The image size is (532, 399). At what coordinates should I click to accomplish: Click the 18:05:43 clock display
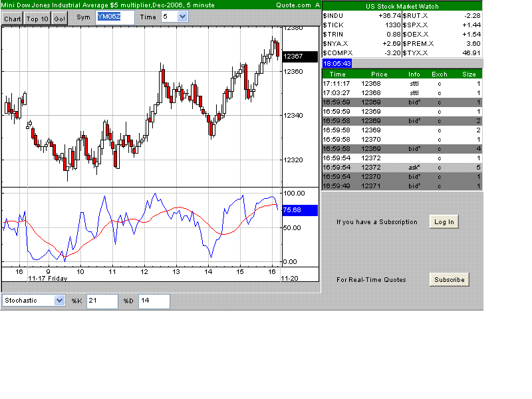(337, 63)
